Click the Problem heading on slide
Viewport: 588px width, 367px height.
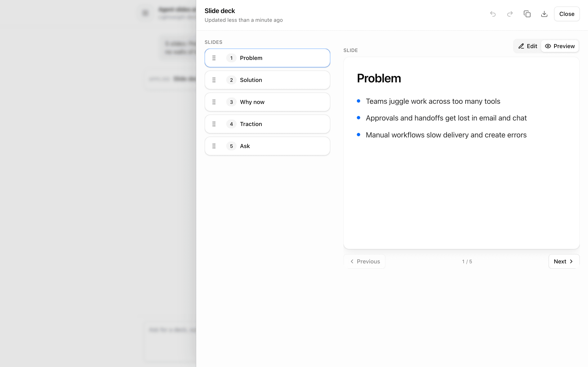click(379, 78)
